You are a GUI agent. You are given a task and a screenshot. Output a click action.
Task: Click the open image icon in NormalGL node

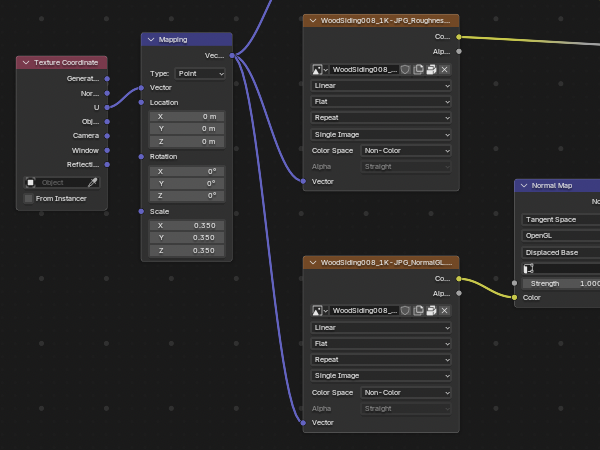pos(431,311)
